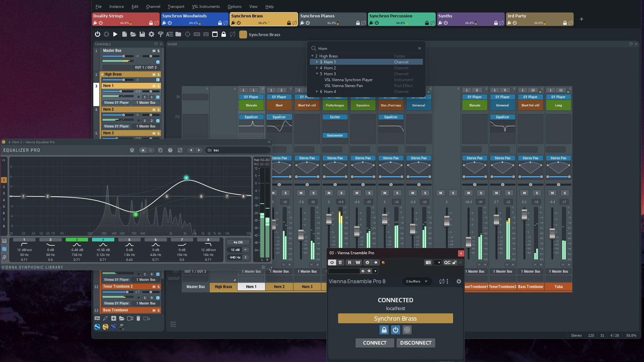Click the play button in main toolbar
The height and width of the screenshot is (362, 644).
115,34
